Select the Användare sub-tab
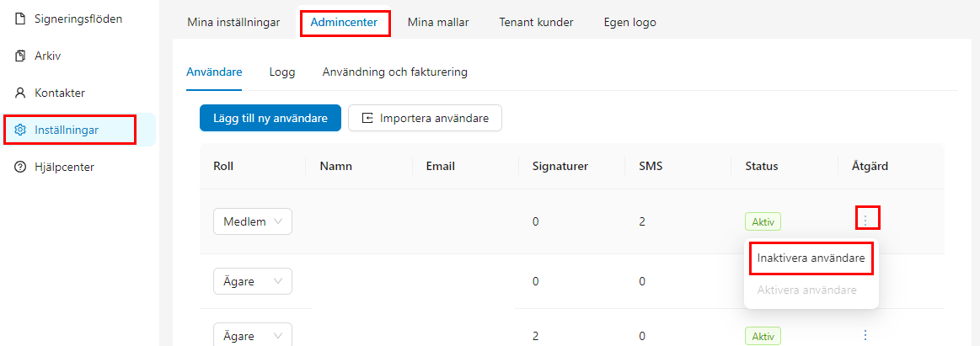Viewport: 980px width, 346px height. (214, 72)
